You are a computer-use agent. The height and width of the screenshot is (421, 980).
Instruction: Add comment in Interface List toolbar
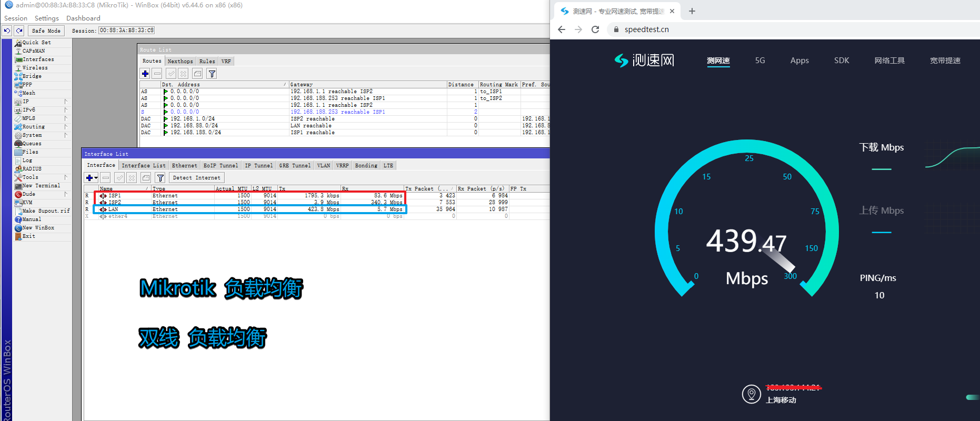pos(146,178)
